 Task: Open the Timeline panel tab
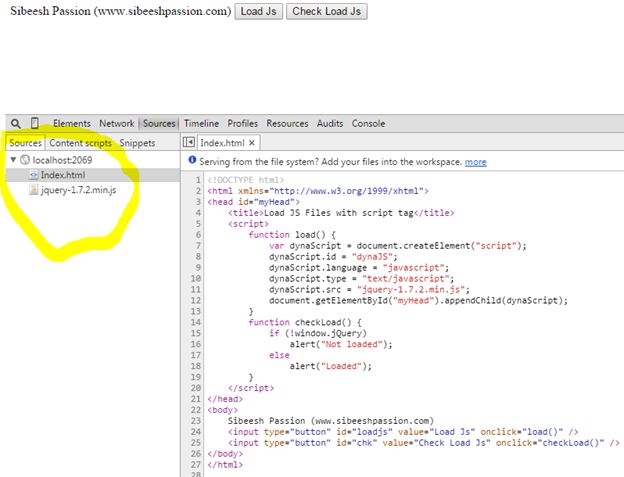[x=201, y=124]
